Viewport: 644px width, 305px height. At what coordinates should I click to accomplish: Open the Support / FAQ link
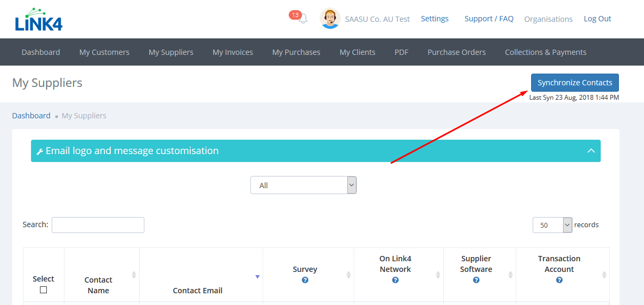pos(489,19)
